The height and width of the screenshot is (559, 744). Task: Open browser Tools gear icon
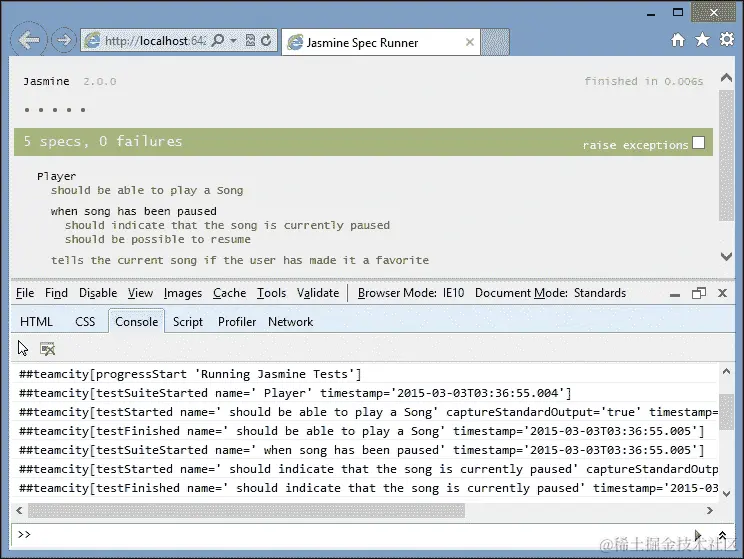pos(727,39)
